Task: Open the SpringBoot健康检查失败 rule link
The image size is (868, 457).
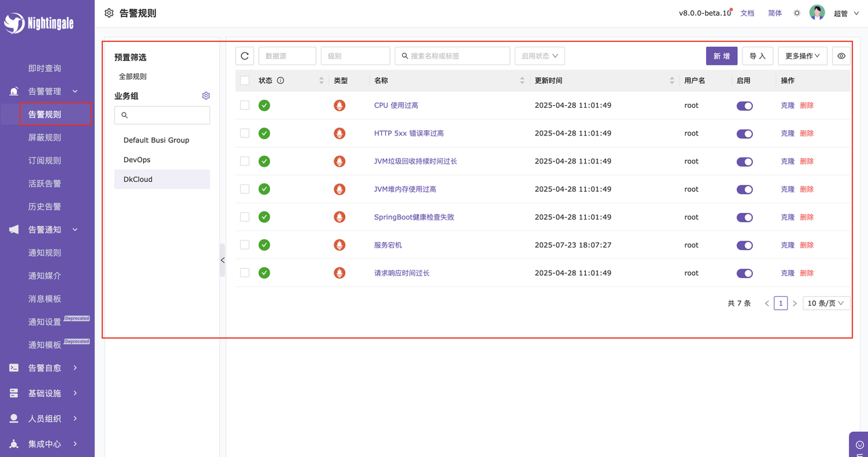Action: [x=414, y=218]
